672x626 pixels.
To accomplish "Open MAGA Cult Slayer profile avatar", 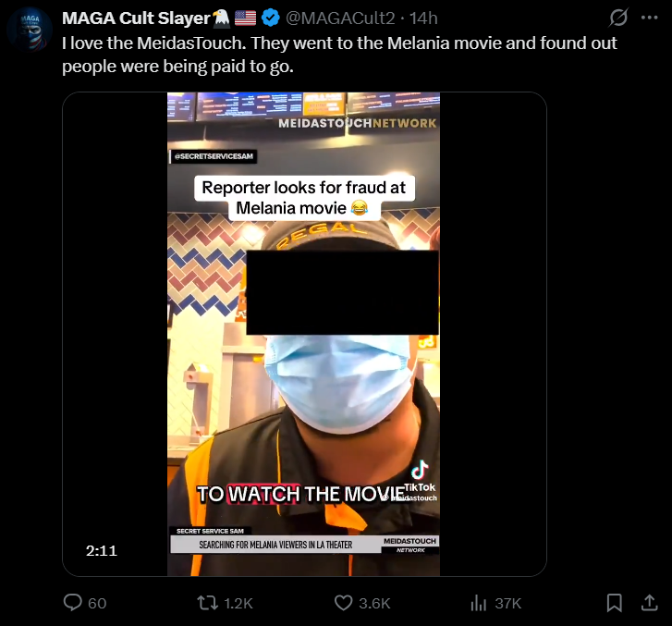I will 30,30.
